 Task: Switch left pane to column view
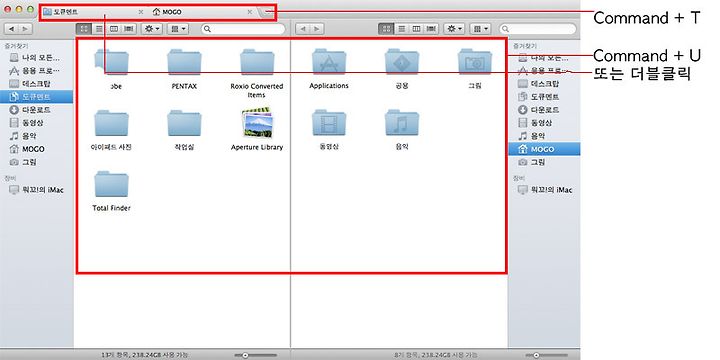[114, 29]
